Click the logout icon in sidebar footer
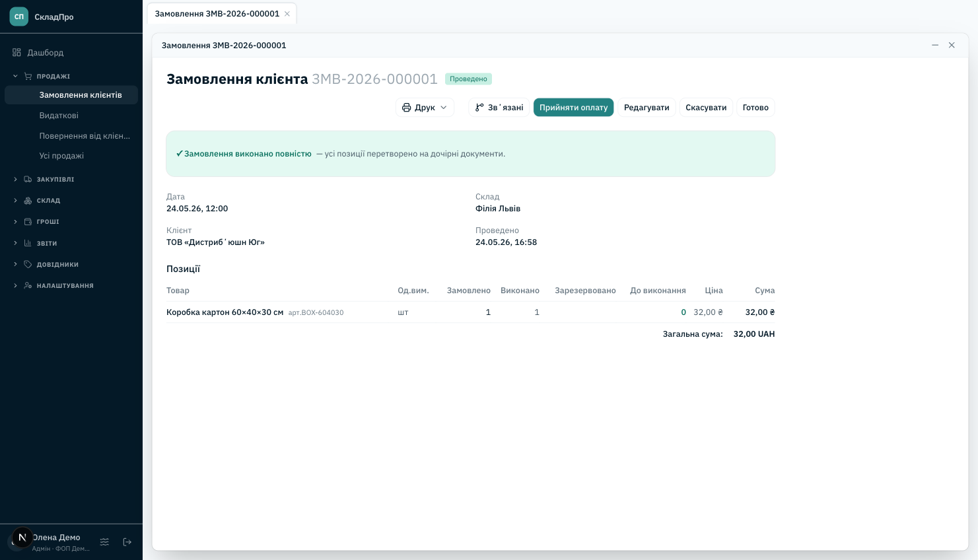The height and width of the screenshot is (560, 978). (127, 542)
